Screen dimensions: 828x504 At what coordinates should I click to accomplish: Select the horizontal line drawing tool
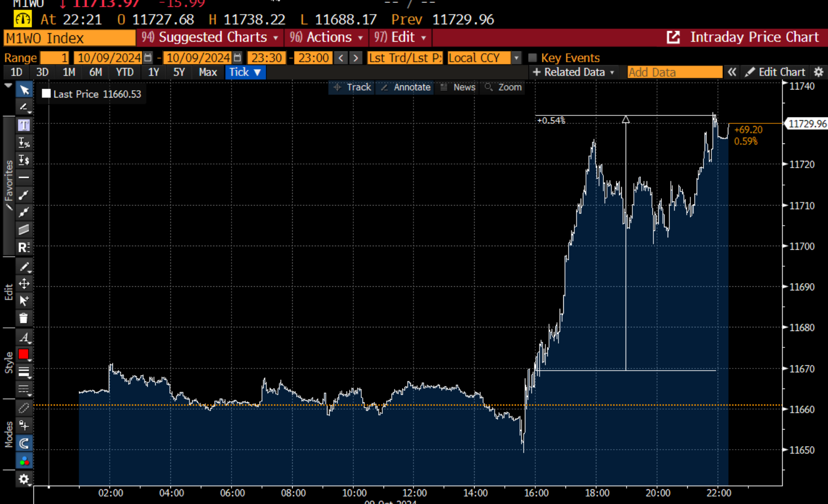click(x=24, y=177)
